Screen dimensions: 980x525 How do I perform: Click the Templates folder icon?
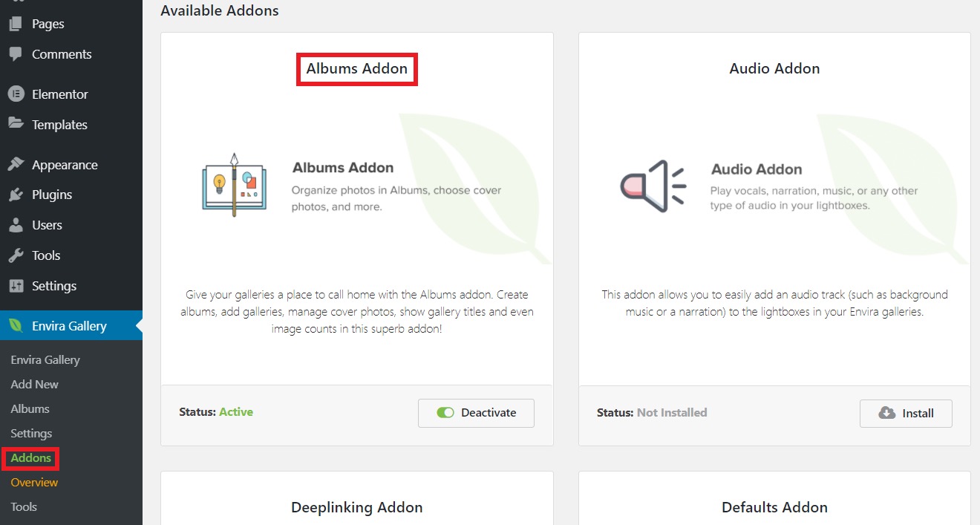[x=16, y=124]
